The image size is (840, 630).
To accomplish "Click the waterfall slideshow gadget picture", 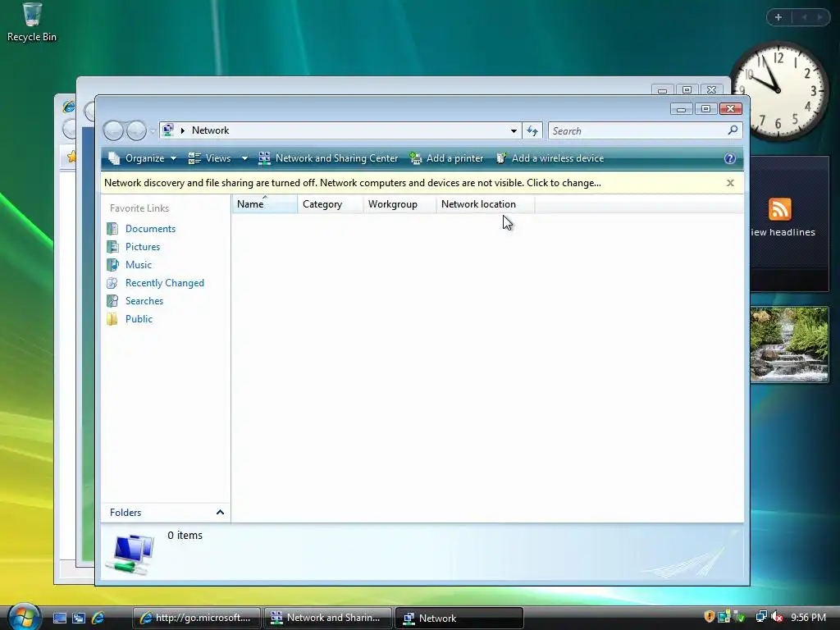I will click(x=789, y=345).
